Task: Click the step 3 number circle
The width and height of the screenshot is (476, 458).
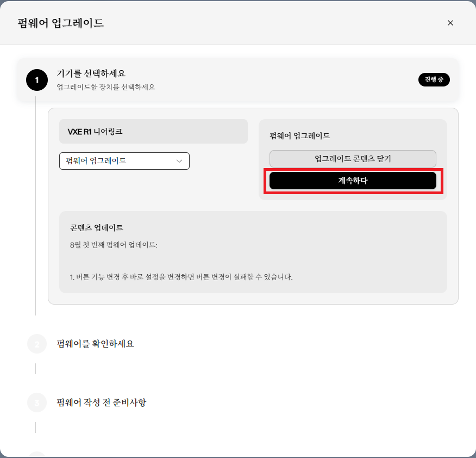Action: (x=37, y=403)
